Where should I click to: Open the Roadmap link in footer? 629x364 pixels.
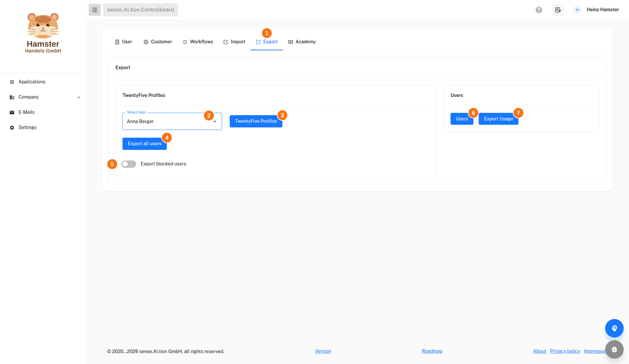(x=432, y=351)
